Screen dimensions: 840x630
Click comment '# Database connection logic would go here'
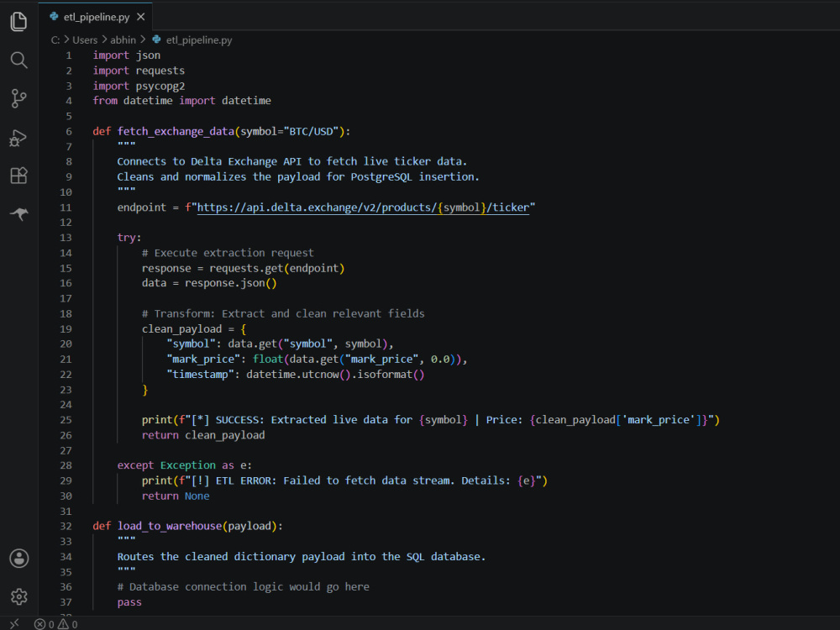(244, 586)
